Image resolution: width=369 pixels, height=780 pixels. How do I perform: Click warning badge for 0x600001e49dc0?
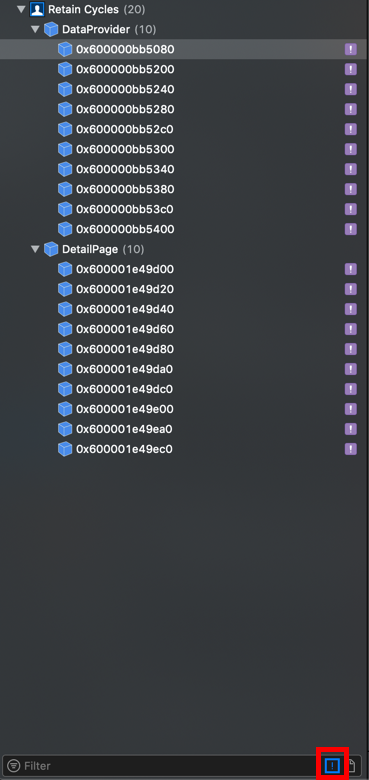351,389
